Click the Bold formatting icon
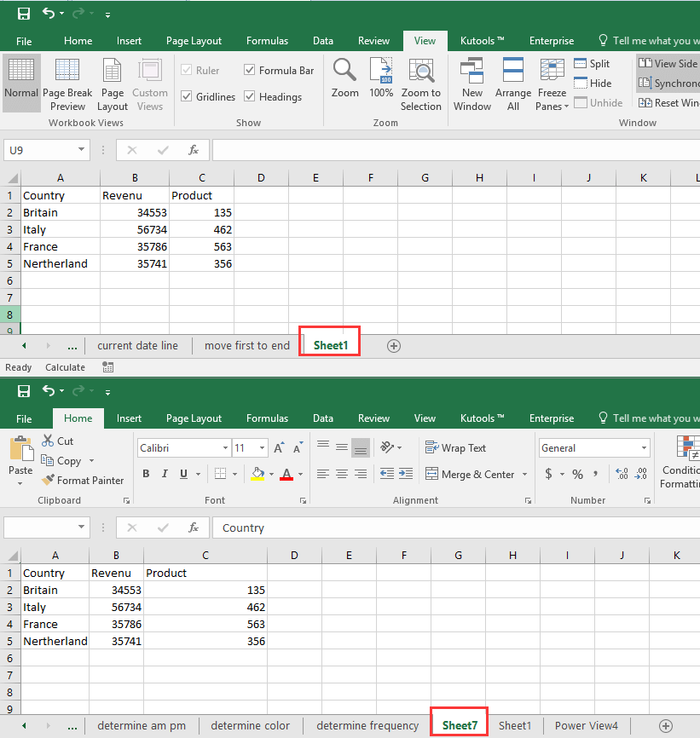 tap(146, 474)
